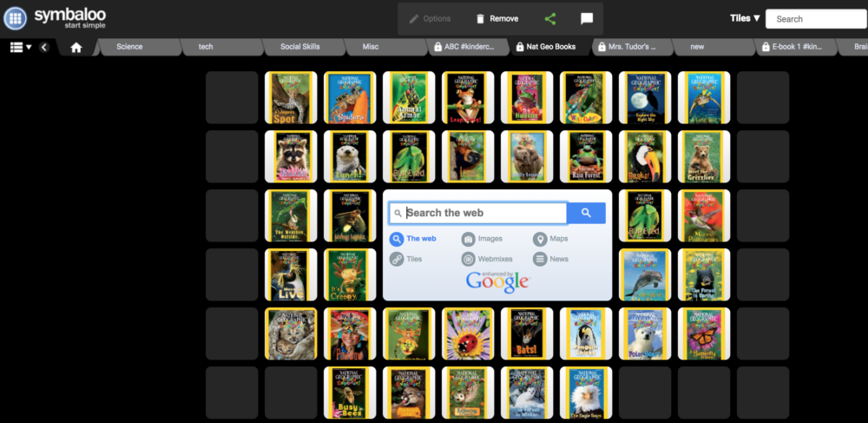Select The web search option
This screenshot has width=868, height=423.
click(x=413, y=239)
